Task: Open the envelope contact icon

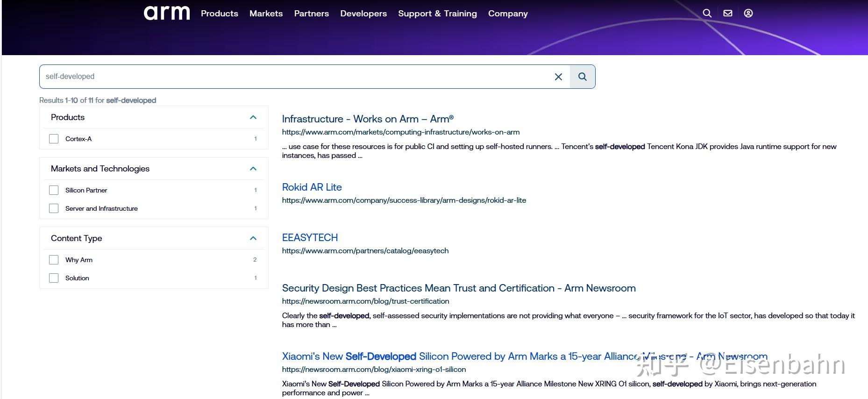Action: pos(728,13)
